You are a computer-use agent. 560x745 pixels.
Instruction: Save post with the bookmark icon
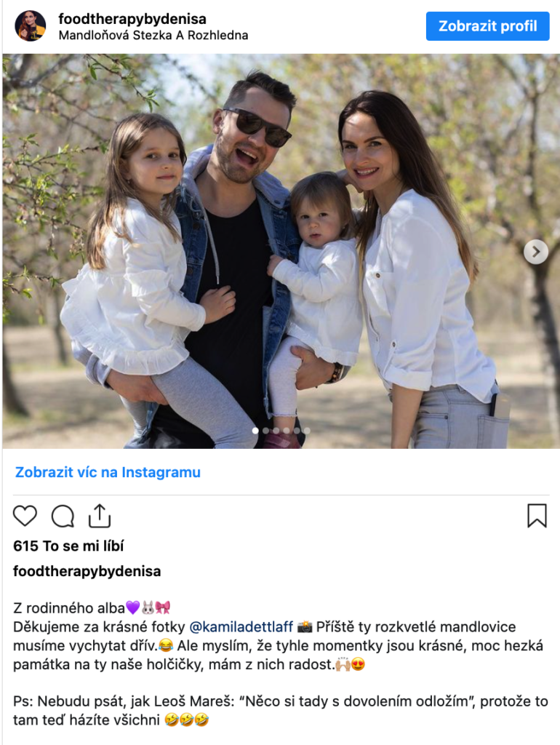click(537, 516)
